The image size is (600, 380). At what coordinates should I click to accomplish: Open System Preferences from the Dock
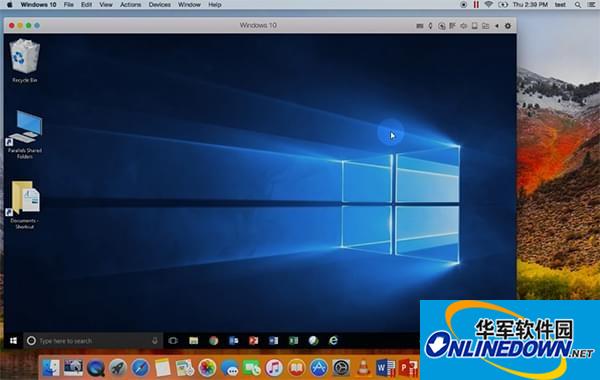[x=341, y=368]
